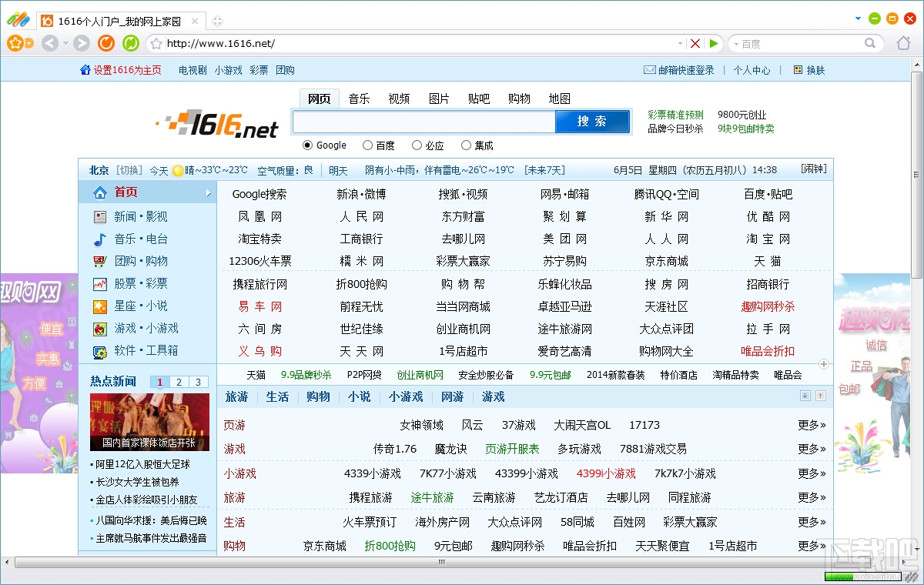
Task: Click the angry bird icon for 游戏·小游戏
Action: (100, 329)
